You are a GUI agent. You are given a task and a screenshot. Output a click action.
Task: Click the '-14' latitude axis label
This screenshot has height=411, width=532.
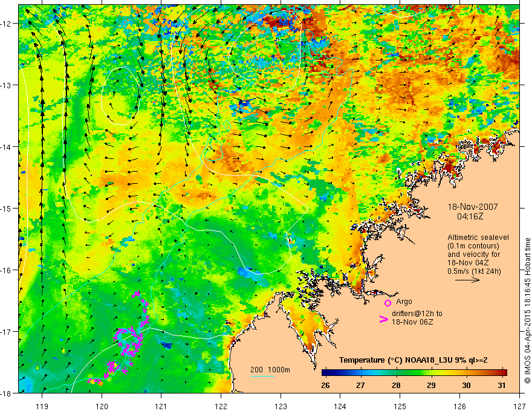click(6, 147)
